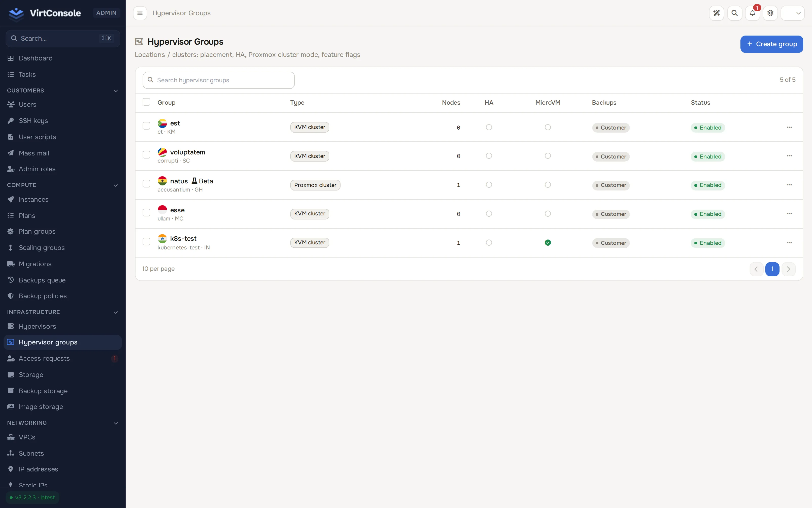Open row actions for natus group
The width and height of the screenshot is (812, 508).
tap(789, 185)
